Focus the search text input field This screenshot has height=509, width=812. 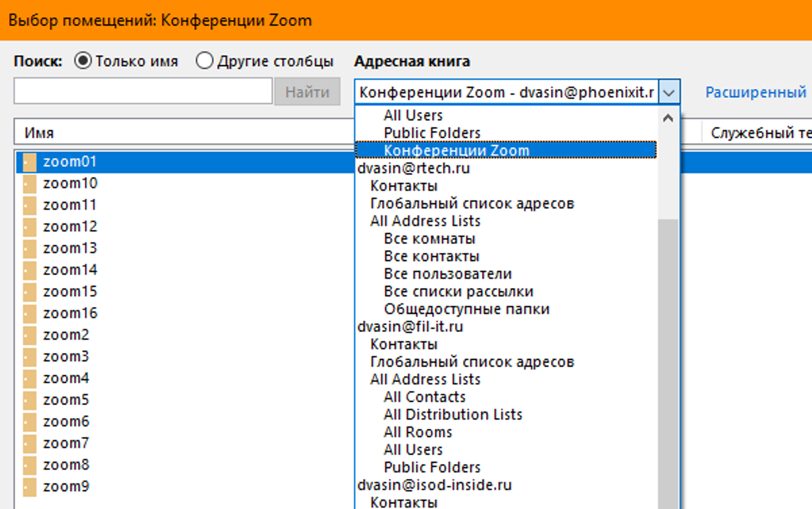(143, 91)
